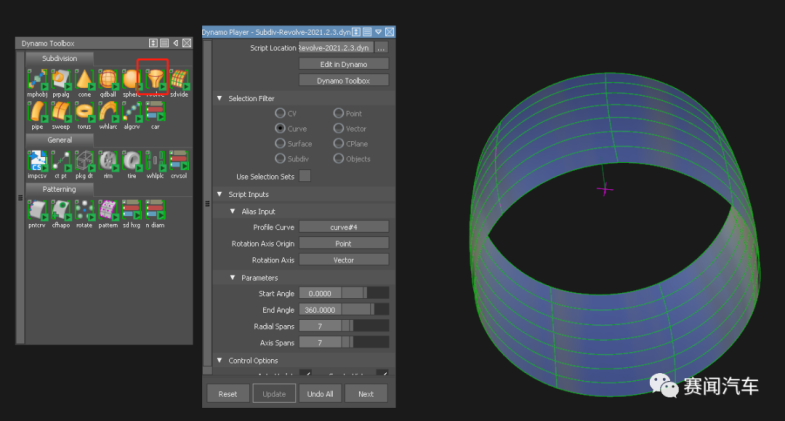Open the impcsv import tool
The width and height of the screenshot is (785, 421).
[37, 161]
